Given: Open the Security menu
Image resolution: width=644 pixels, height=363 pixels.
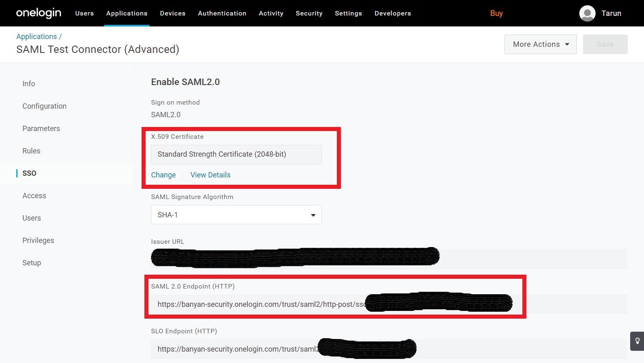Looking at the screenshot, I should coord(309,13).
